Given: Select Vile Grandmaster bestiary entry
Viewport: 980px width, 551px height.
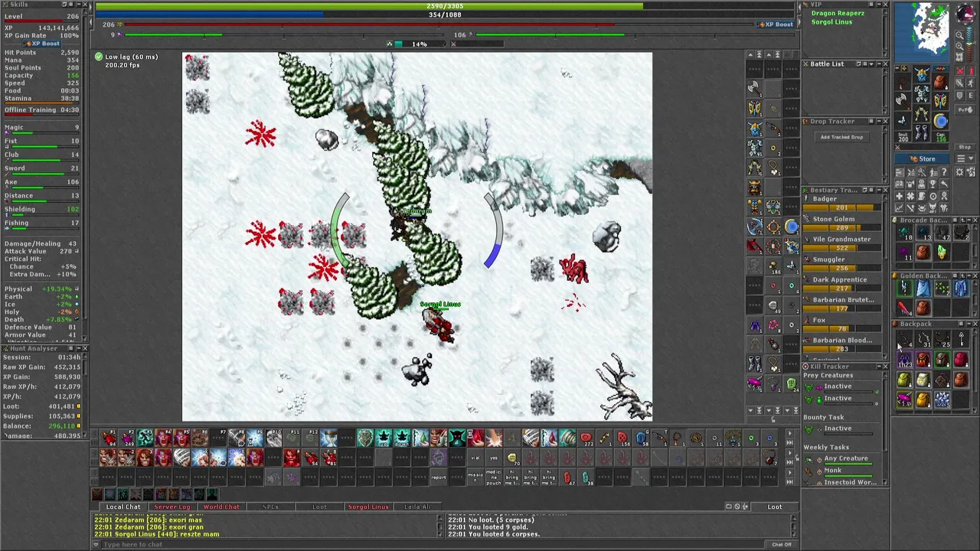Looking at the screenshot, I should pos(842,243).
